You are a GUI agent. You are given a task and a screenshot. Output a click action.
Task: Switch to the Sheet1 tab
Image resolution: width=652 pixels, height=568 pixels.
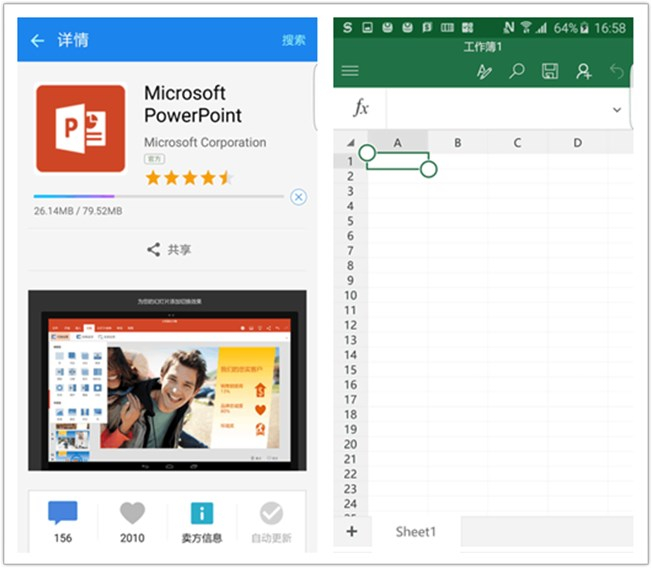(416, 531)
